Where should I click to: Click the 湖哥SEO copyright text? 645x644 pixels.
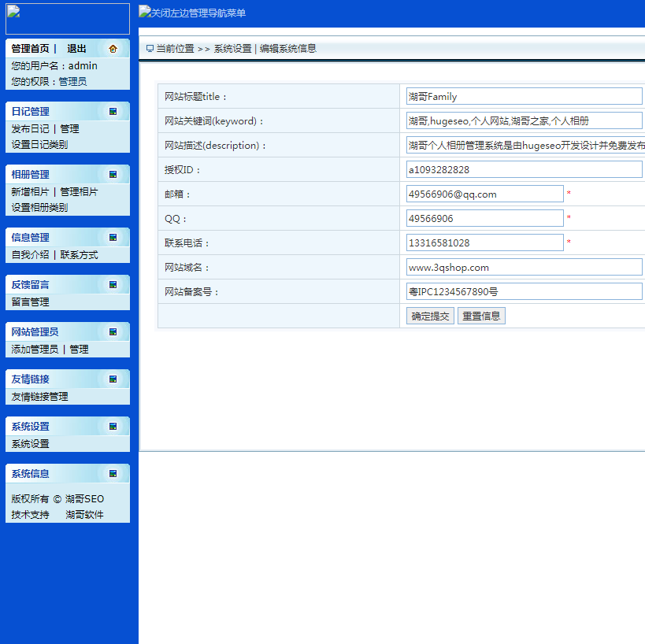tap(84, 499)
